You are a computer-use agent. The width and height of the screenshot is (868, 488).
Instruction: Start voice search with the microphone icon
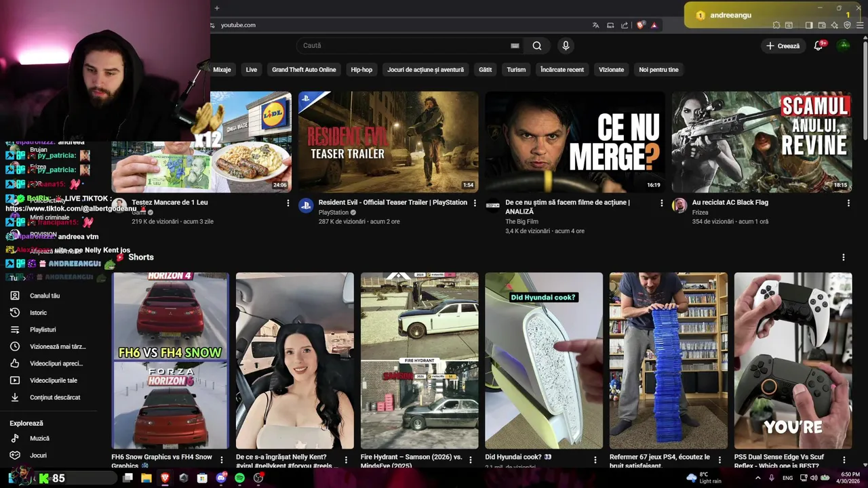tap(566, 46)
